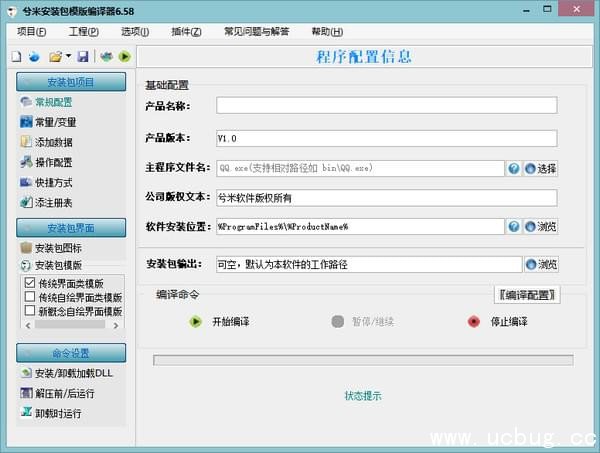Click the green compile-run toolbar icon

[124, 57]
